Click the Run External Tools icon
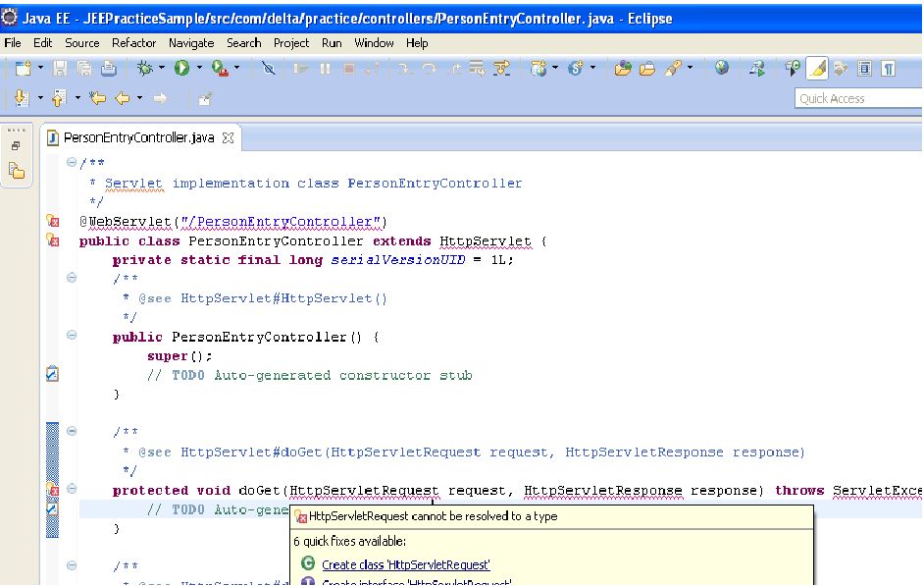The height and width of the screenshot is (586, 924). coord(220,69)
